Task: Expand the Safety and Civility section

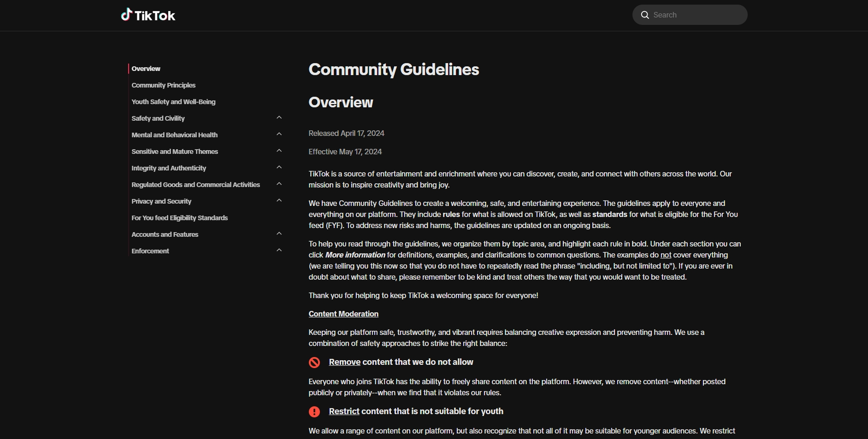Action: click(x=279, y=118)
